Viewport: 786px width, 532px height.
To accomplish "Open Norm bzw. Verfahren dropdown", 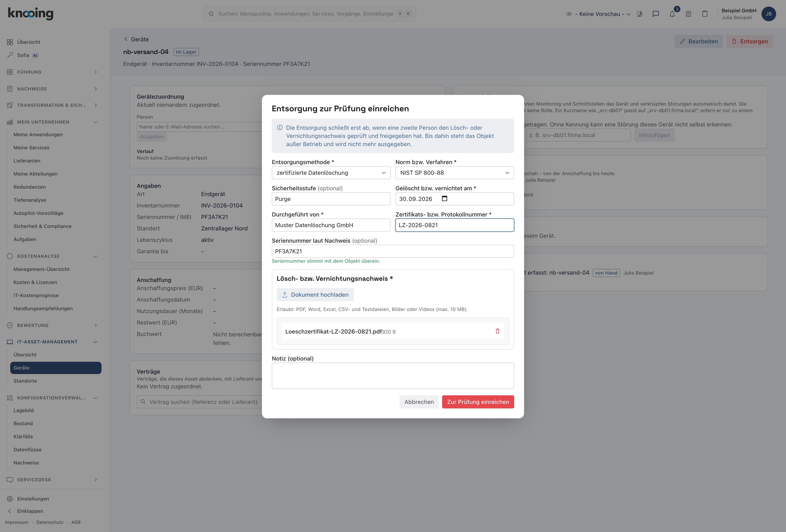I will coord(455,173).
